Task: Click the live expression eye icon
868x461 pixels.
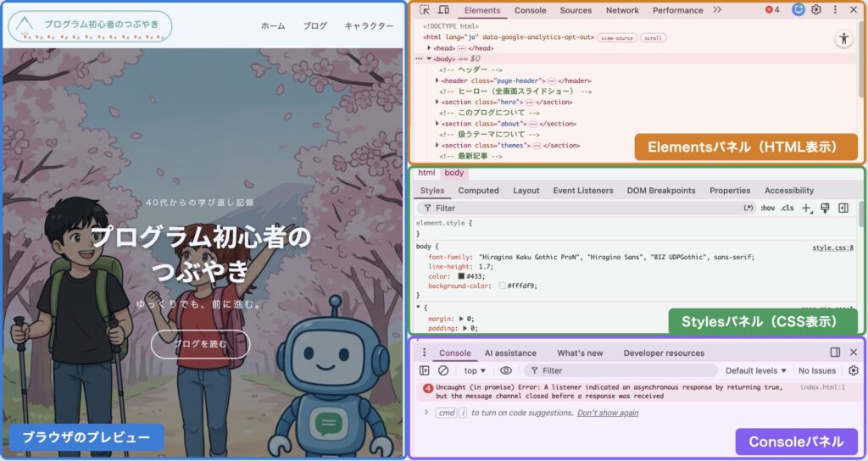Action: click(x=506, y=370)
